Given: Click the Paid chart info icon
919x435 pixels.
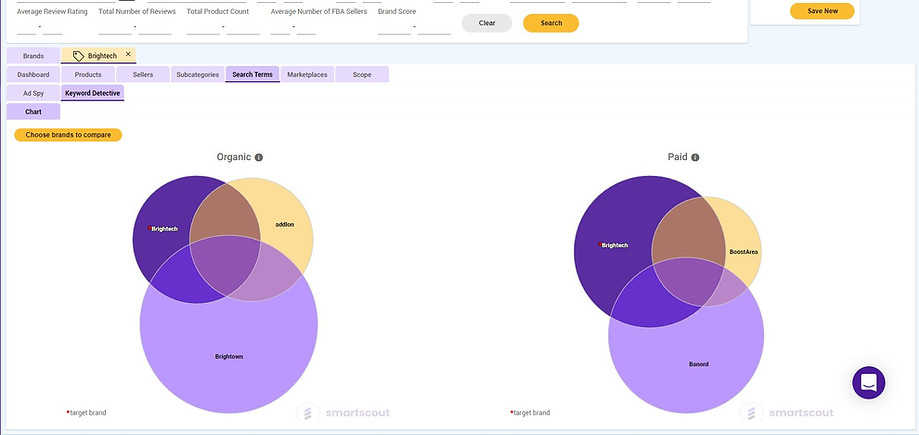Looking at the screenshot, I should (695, 157).
